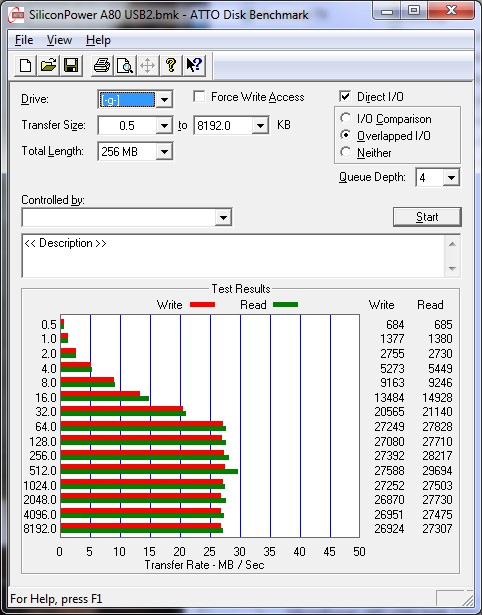The height and width of the screenshot is (615, 482).
Task: Expand Total Length 256 MB dropdown
Action: [x=164, y=152]
